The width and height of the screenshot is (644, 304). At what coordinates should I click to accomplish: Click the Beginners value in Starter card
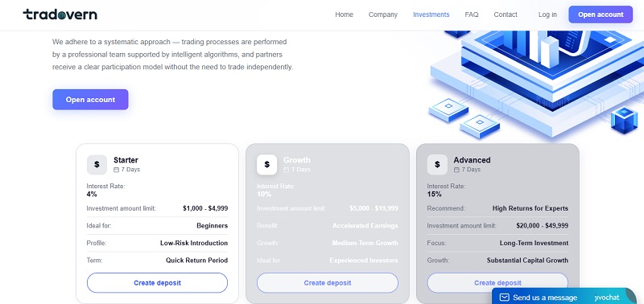pyautogui.click(x=212, y=226)
